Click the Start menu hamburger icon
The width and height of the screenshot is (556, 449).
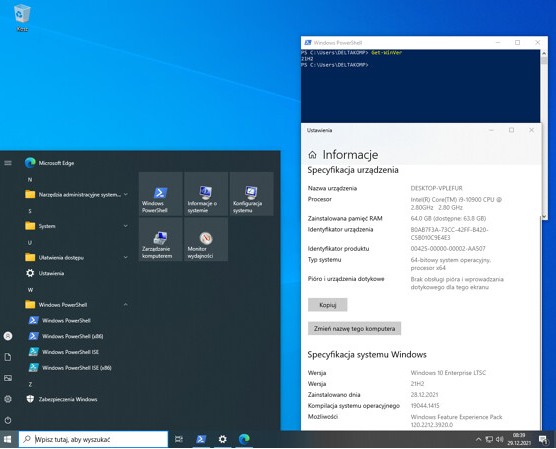click(x=8, y=163)
